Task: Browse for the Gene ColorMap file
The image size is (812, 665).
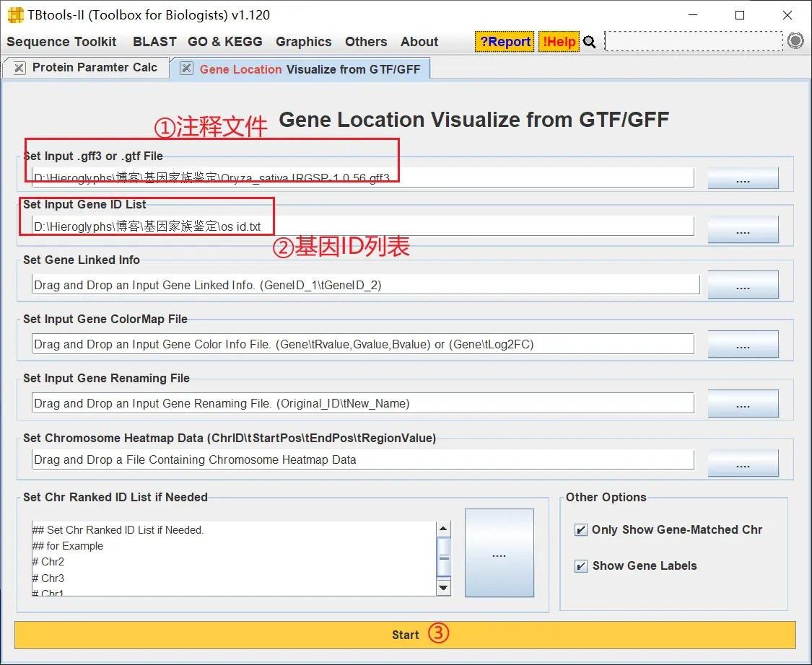Action: (743, 344)
